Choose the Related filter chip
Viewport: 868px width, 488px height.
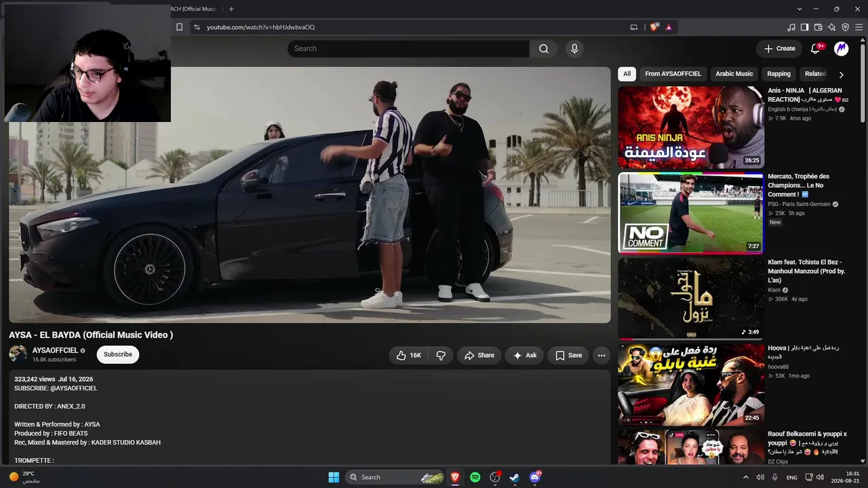(815, 74)
